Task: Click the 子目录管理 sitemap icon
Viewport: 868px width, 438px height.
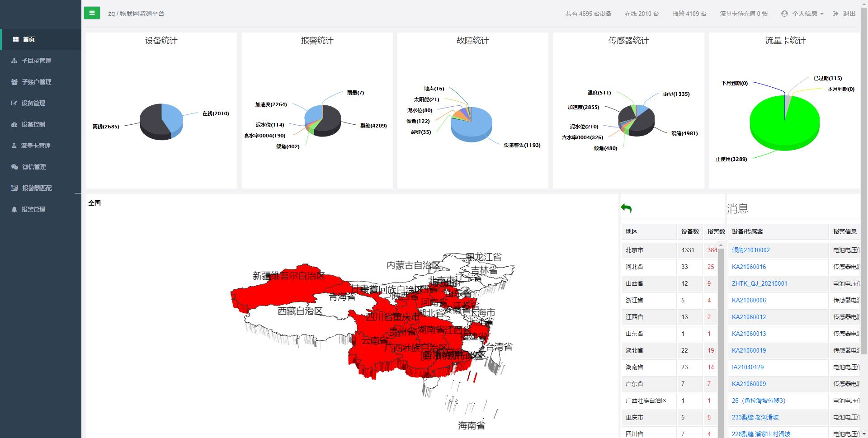Action: pos(14,61)
